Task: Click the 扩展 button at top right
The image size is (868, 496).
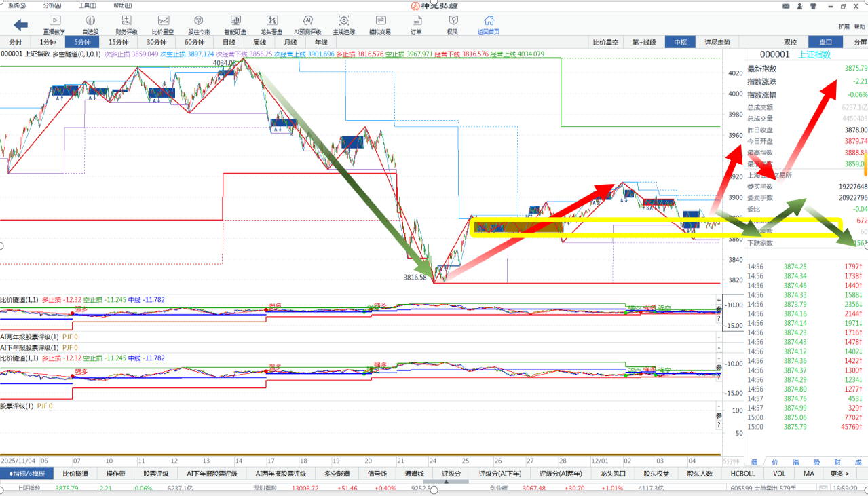Action: click(844, 26)
